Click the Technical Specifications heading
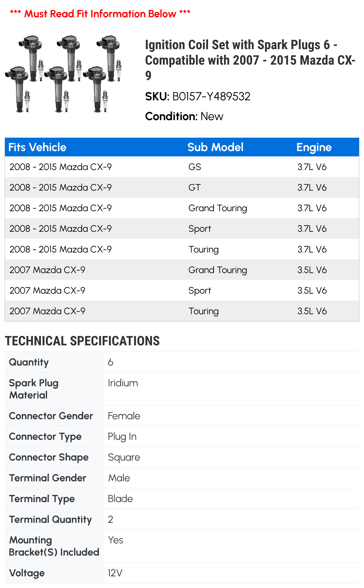 pyautogui.click(x=82, y=341)
